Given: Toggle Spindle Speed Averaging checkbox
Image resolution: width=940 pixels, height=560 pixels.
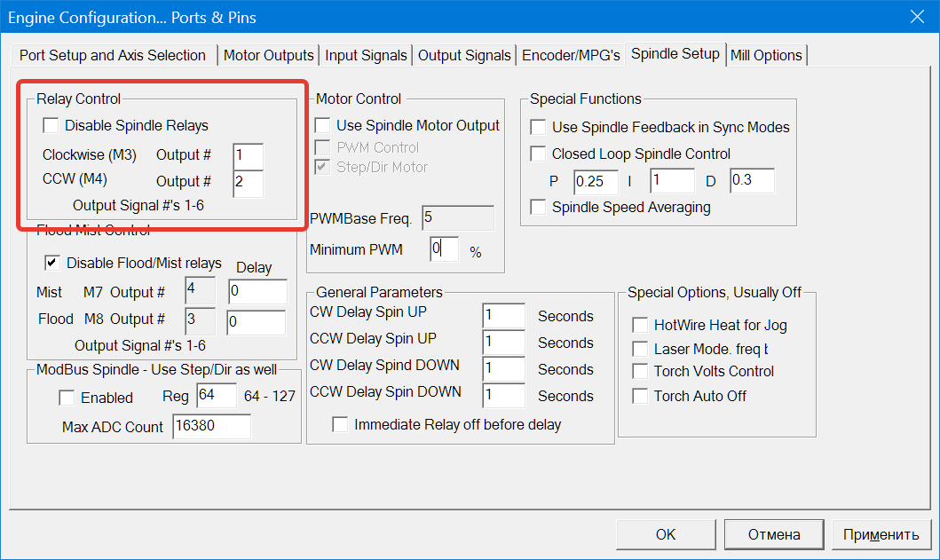Looking at the screenshot, I should 538,208.
